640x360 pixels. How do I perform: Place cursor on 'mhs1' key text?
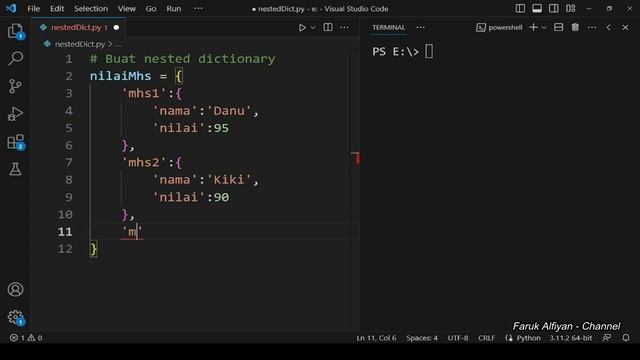point(144,93)
